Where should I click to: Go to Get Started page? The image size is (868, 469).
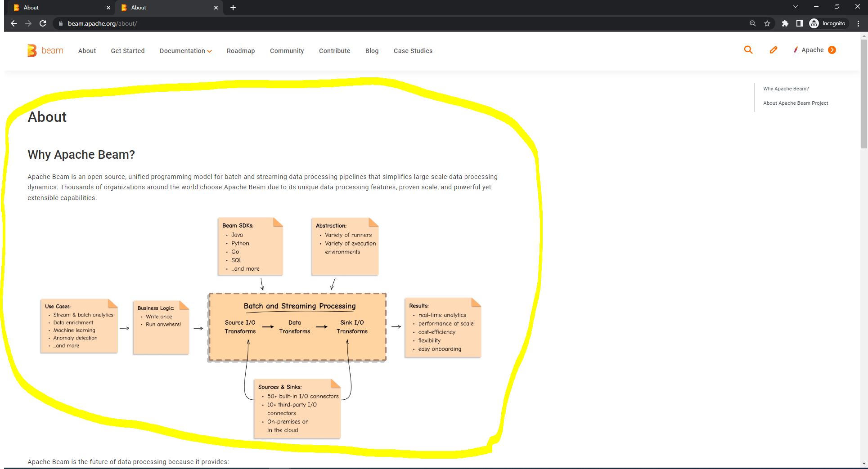tap(128, 51)
